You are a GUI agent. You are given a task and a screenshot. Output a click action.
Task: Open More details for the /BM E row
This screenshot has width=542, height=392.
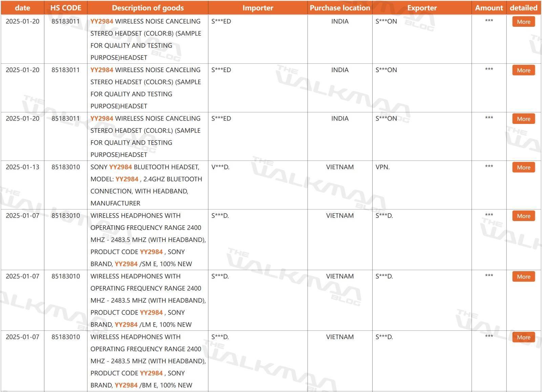point(523,337)
